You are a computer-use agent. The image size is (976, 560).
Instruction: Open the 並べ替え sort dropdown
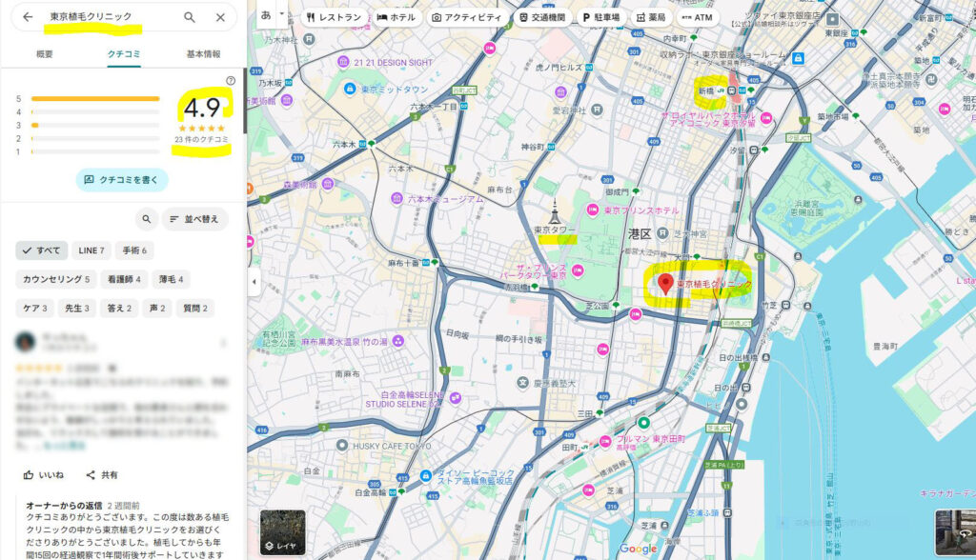coord(194,219)
